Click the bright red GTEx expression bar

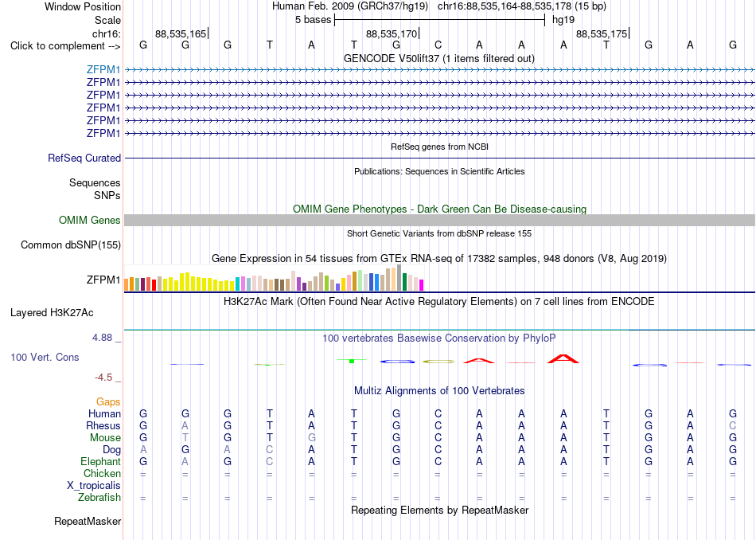click(x=154, y=284)
